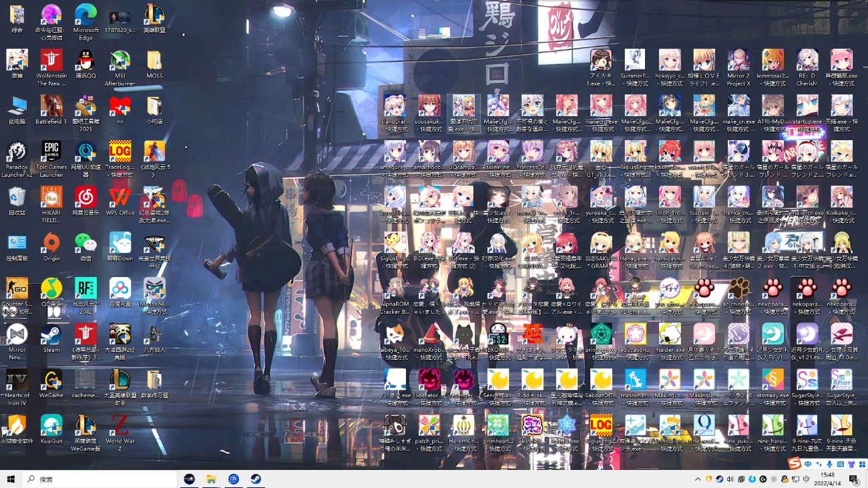Open the 综合 folder on desktop
This screenshot has height=488, width=868.
17,19
